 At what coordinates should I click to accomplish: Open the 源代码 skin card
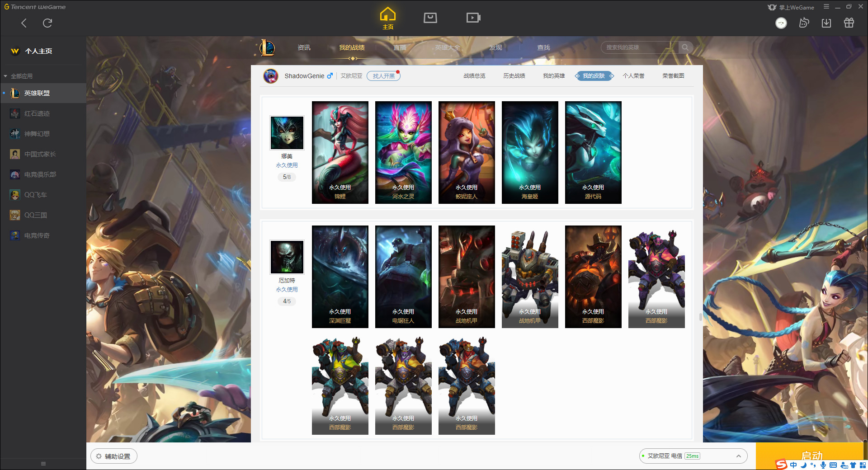[593, 152]
